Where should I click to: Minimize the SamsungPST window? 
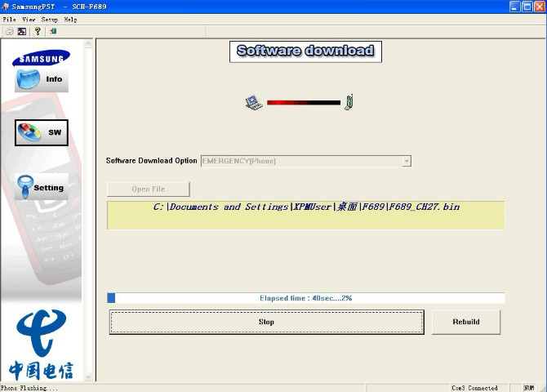515,7
